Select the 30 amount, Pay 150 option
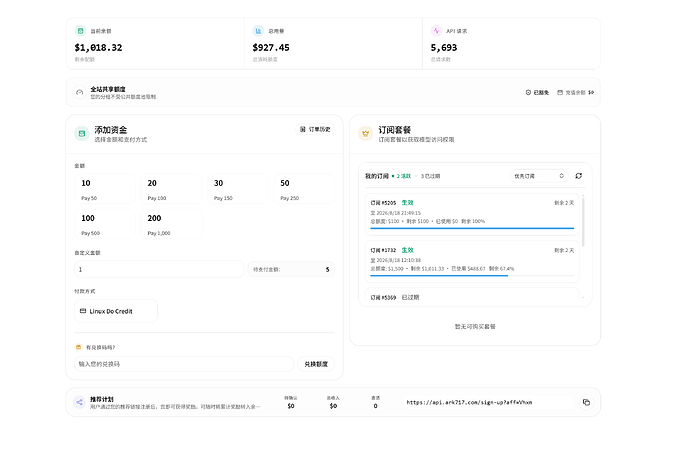The image size is (690, 450). pos(238,189)
